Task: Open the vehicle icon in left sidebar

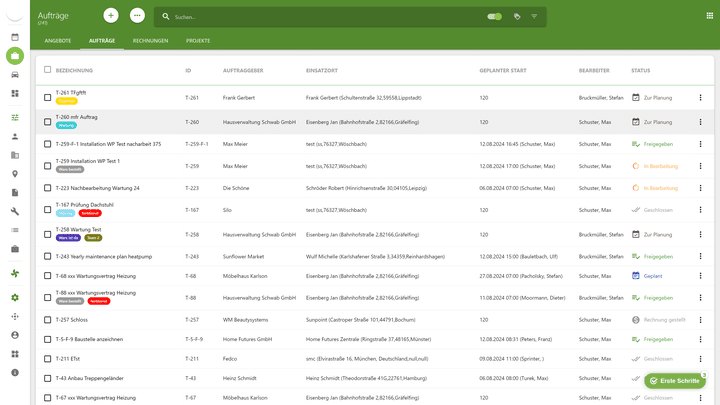Action: coord(15,75)
